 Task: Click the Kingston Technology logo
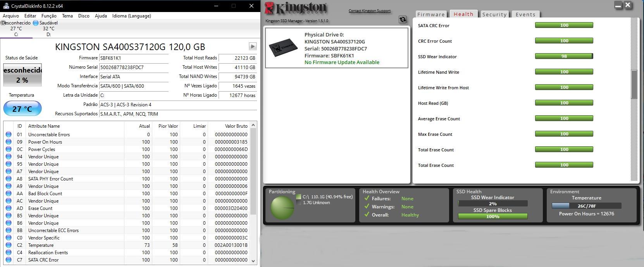pyautogui.click(x=296, y=8)
